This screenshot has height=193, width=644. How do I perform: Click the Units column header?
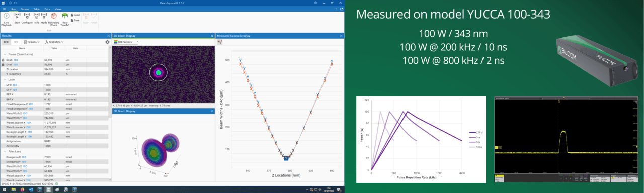tap(76, 48)
